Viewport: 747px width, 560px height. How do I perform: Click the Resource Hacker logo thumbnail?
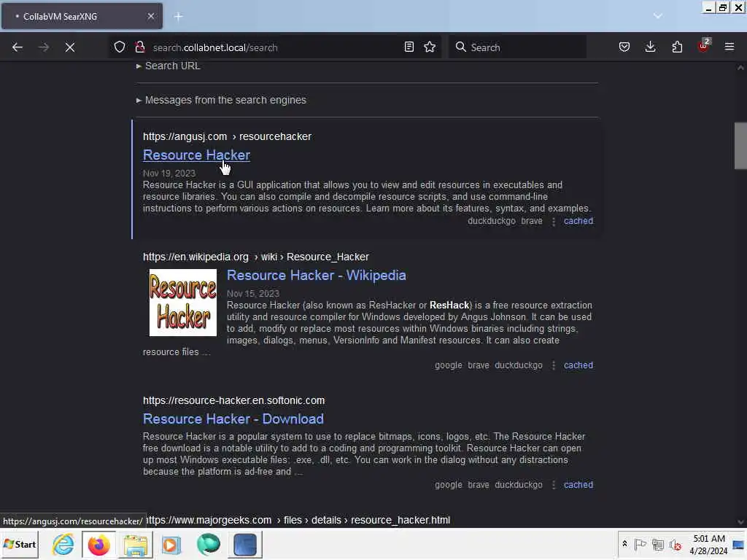(183, 303)
